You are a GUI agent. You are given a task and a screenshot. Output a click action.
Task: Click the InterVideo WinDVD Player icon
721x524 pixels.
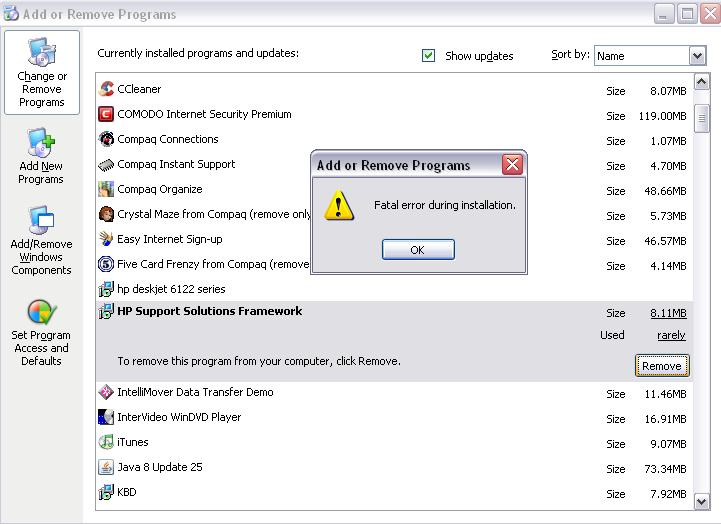[106, 418]
